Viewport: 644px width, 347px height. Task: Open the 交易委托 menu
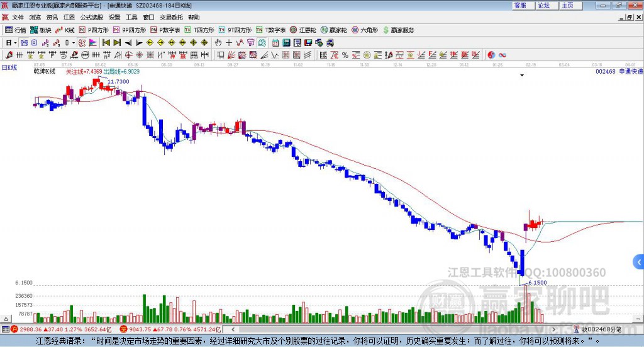point(171,17)
